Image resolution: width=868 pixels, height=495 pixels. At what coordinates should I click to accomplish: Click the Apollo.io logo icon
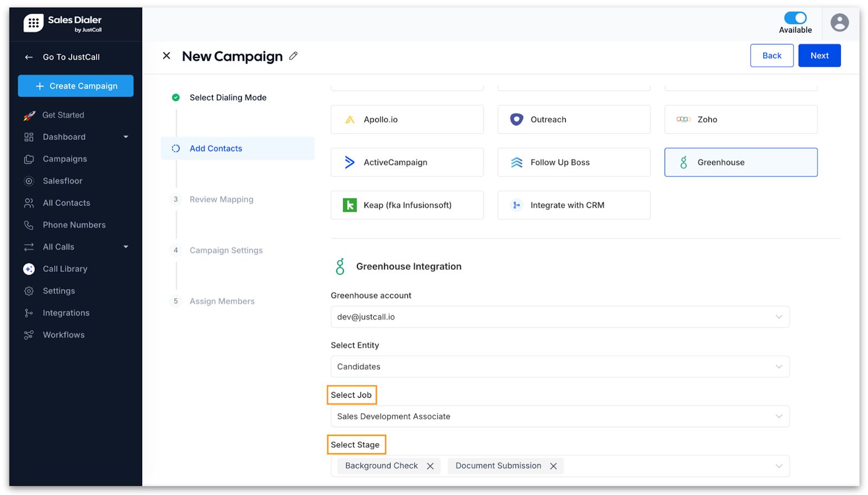click(x=350, y=119)
